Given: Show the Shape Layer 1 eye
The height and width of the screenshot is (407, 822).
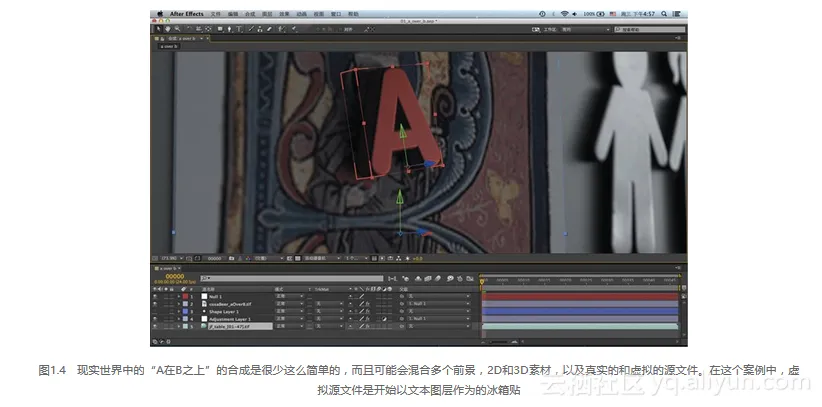Looking at the screenshot, I should click(x=155, y=311).
